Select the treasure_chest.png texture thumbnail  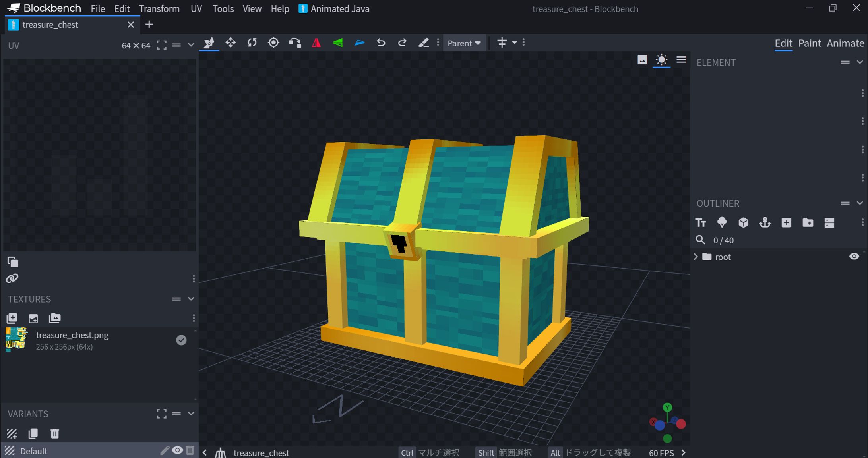[x=17, y=340]
